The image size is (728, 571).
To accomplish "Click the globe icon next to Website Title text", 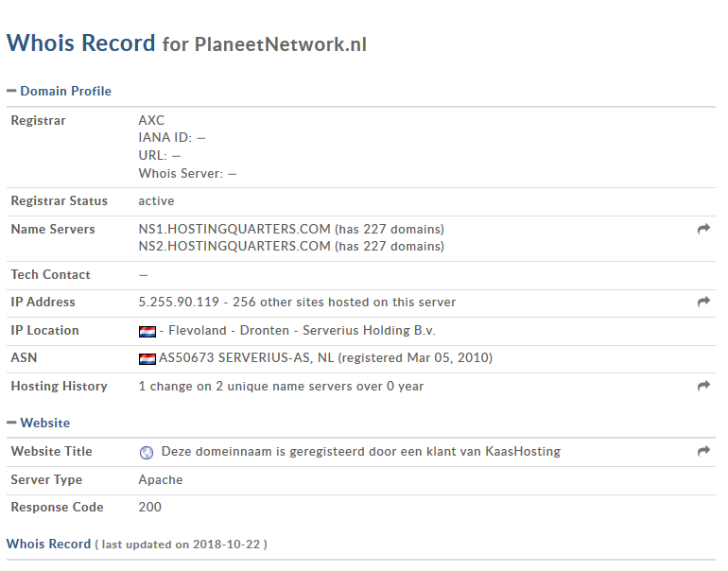I will (146, 452).
